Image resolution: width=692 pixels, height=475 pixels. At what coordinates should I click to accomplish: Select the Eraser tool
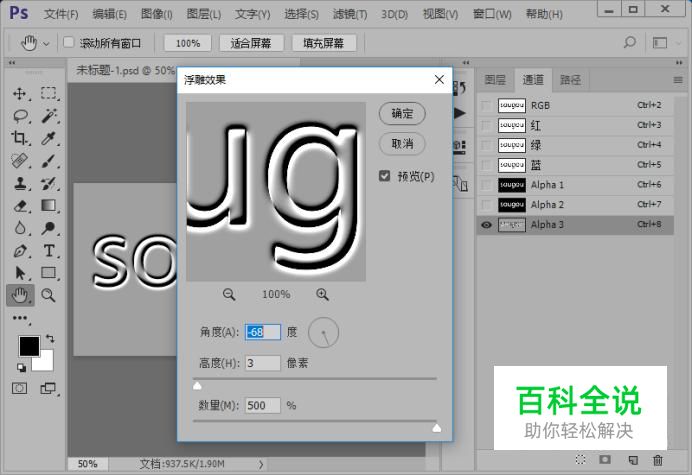pyautogui.click(x=19, y=206)
